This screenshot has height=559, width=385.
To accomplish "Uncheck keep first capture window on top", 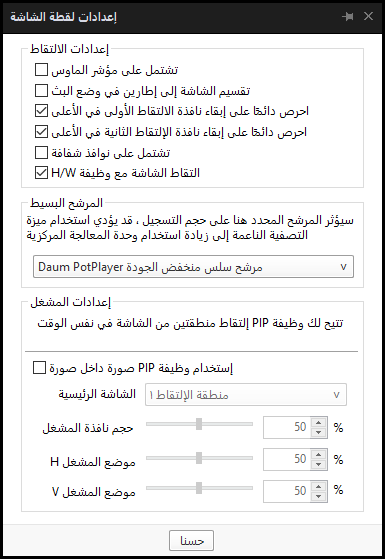I will pos(41,111).
